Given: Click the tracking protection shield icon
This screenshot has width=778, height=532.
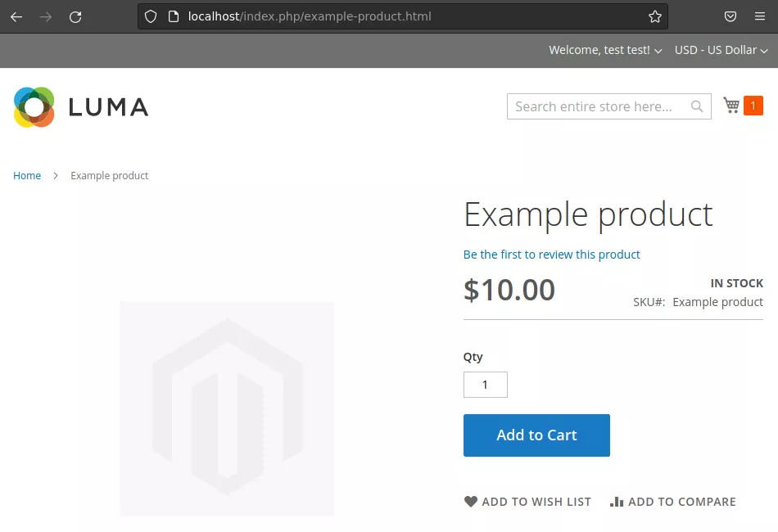Looking at the screenshot, I should click(149, 16).
